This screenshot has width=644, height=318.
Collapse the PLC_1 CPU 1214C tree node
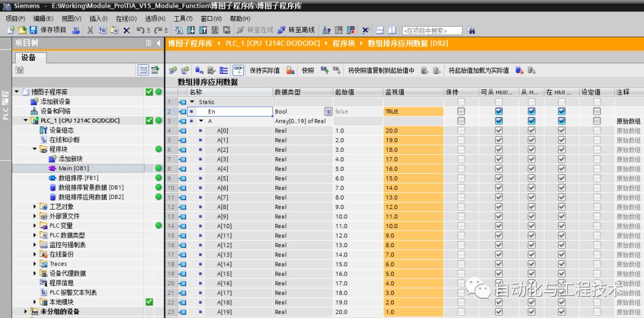coord(26,120)
